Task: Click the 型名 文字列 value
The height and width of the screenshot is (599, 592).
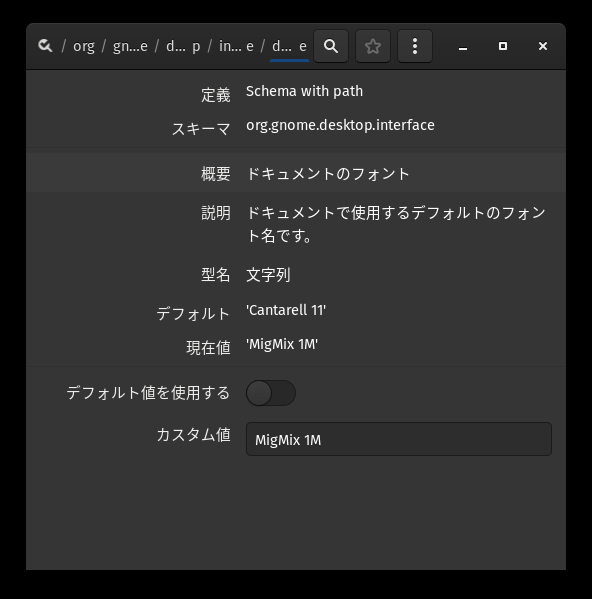Action: pyautogui.click(x=268, y=275)
